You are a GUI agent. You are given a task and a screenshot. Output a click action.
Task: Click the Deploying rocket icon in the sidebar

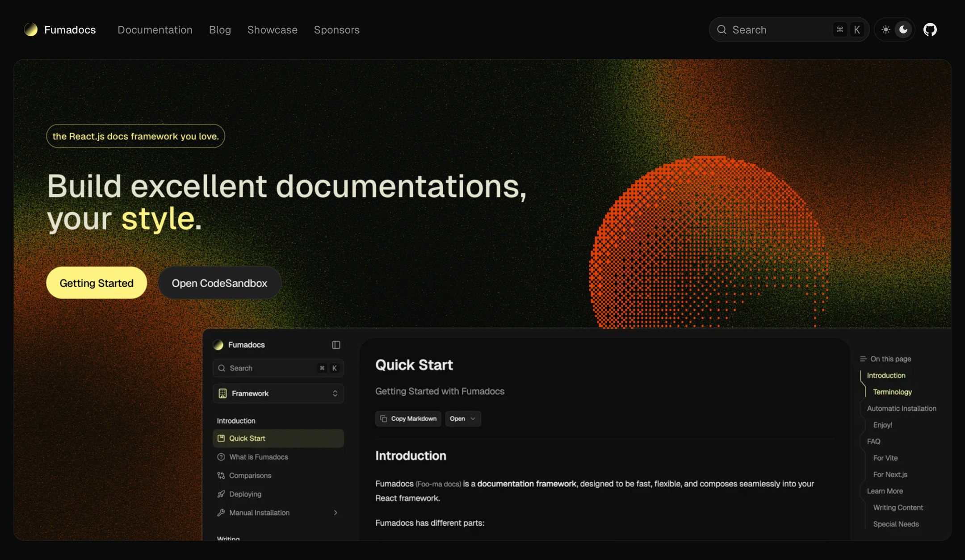(x=222, y=494)
